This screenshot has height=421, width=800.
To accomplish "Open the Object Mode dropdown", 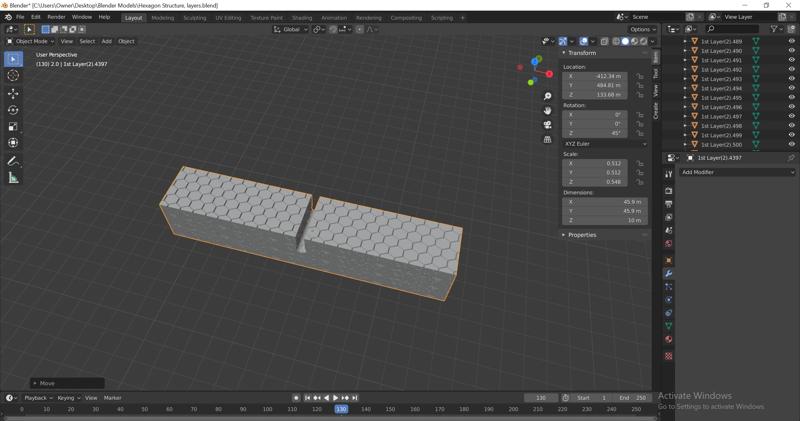I will [30, 41].
